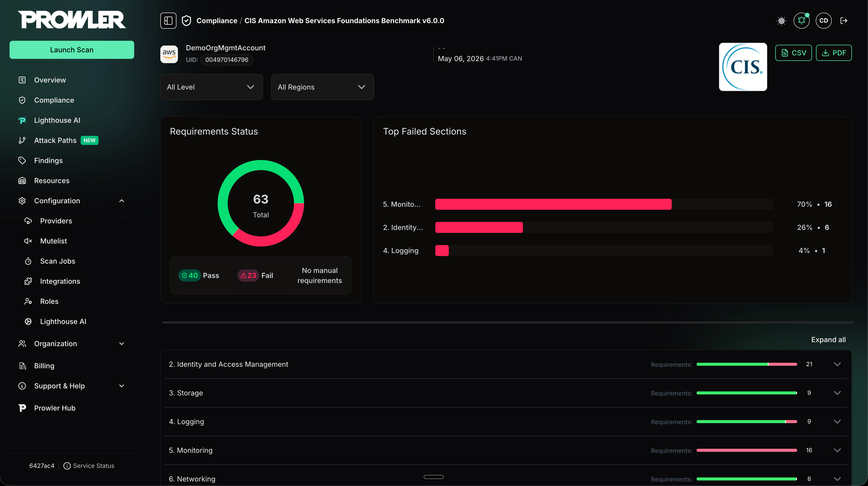Expand the 3. Storage section chevron
868x486 pixels.
point(837,393)
